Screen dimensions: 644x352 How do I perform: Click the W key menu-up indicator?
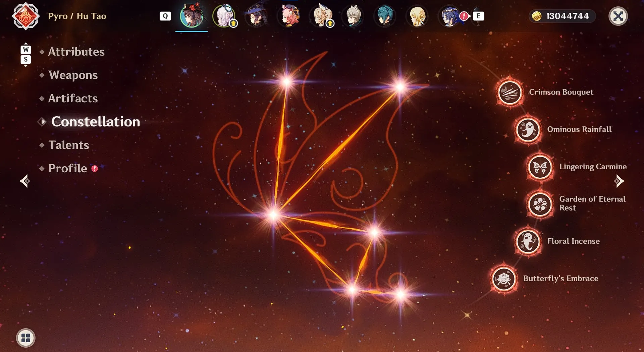pos(26,50)
